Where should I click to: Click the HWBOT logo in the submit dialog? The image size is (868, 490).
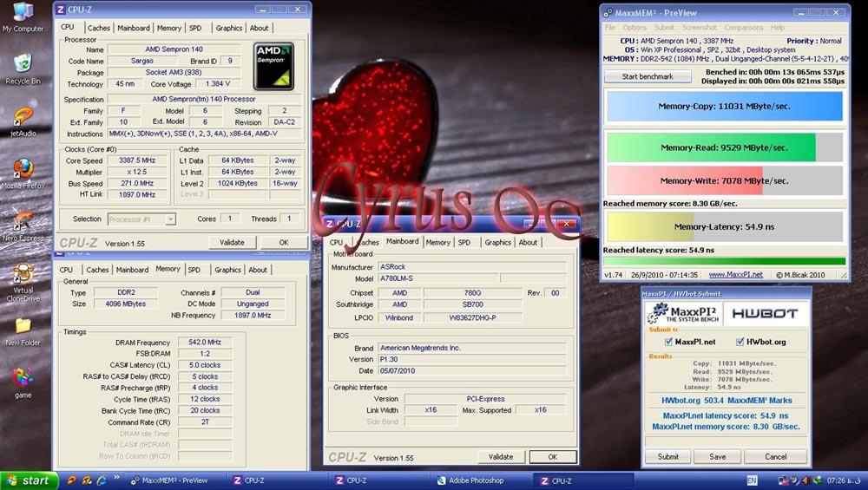coord(765,314)
